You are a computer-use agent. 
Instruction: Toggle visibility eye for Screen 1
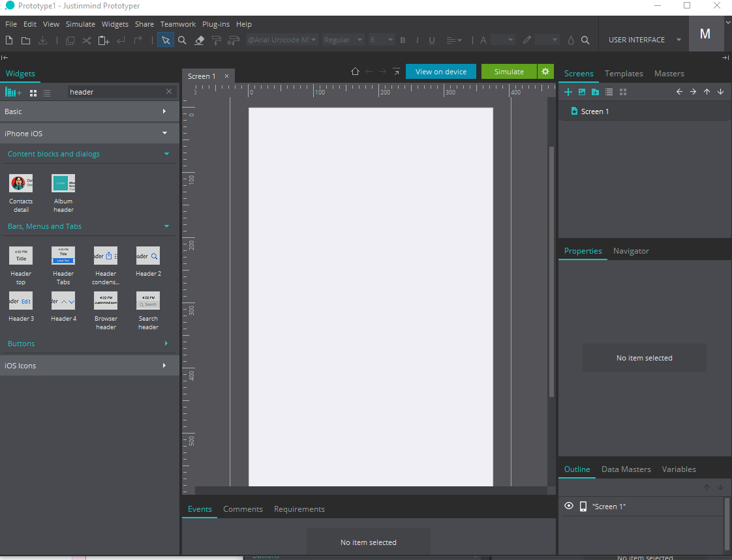pos(569,506)
